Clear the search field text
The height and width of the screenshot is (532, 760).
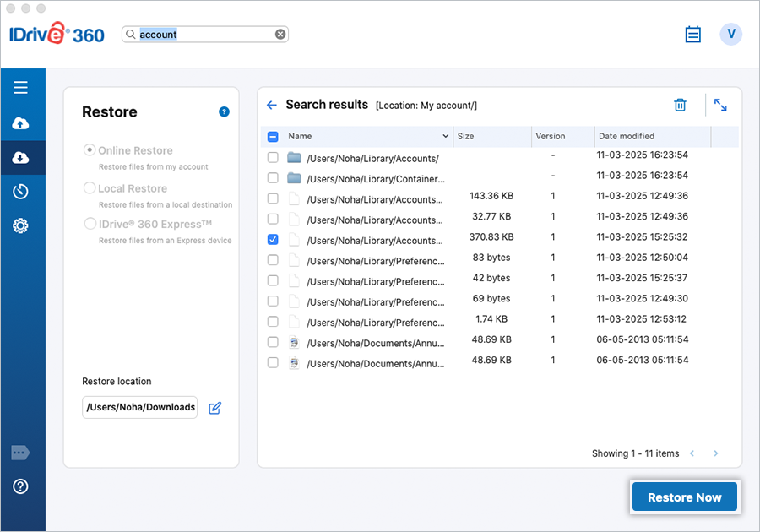coord(280,35)
